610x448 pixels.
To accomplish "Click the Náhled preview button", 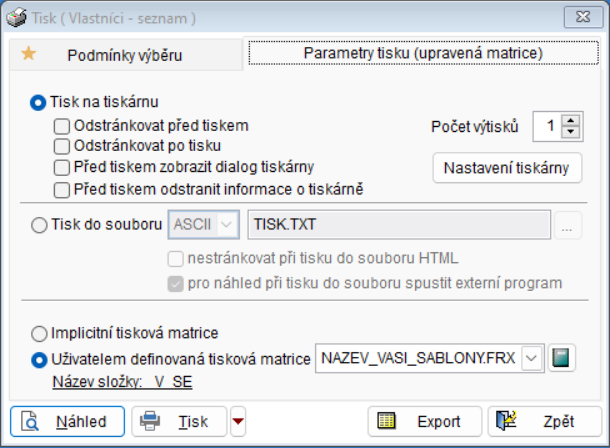I will click(x=67, y=421).
